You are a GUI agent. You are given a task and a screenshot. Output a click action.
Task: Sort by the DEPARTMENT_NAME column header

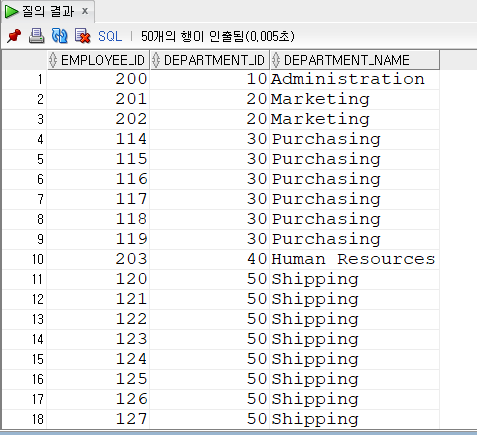pos(355,60)
